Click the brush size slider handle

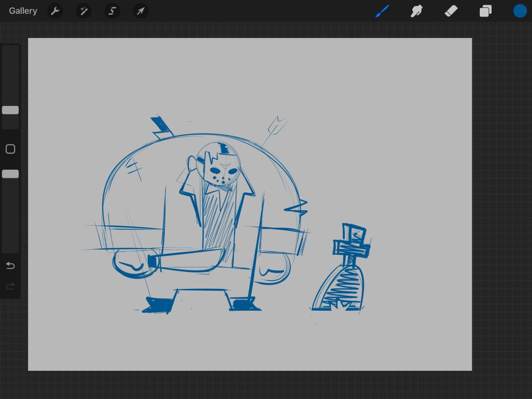[10, 110]
